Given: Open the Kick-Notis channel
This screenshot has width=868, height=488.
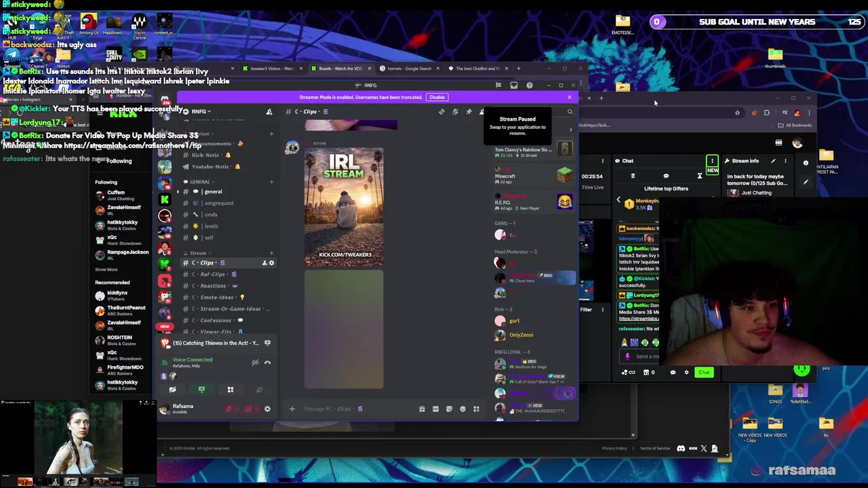Looking at the screenshot, I should point(227,155).
